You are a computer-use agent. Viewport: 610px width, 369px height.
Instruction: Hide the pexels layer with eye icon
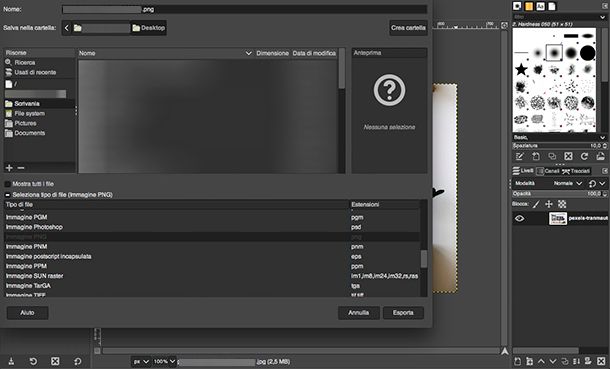click(519, 219)
